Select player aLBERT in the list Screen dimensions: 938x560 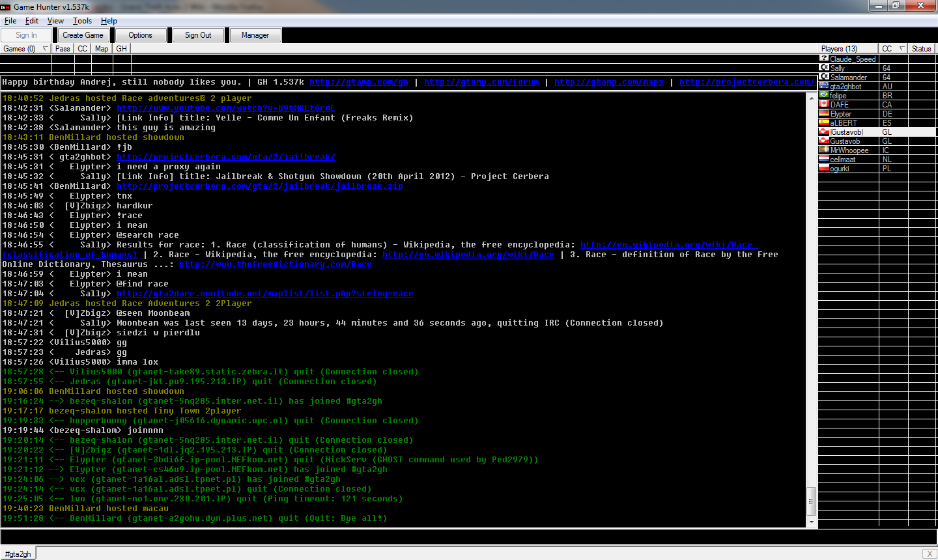[x=844, y=122]
